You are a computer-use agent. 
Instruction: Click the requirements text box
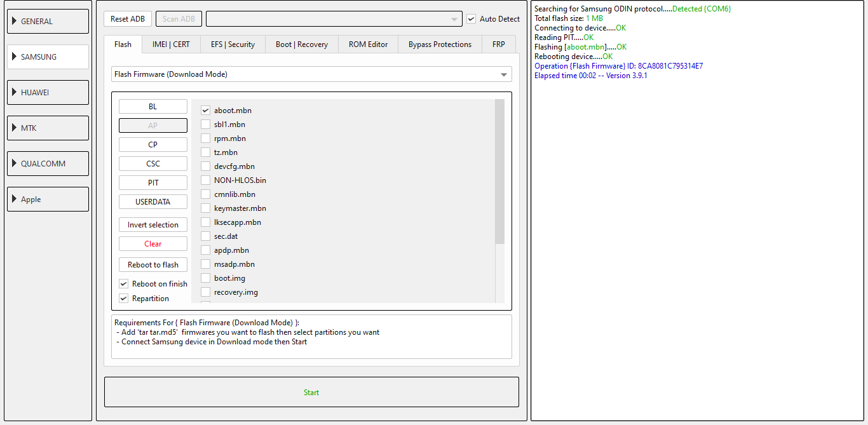click(x=311, y=337)
